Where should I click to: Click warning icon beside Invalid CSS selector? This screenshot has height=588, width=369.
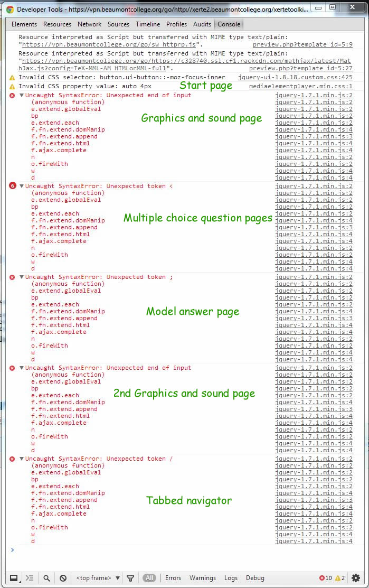tap(12, 78)
